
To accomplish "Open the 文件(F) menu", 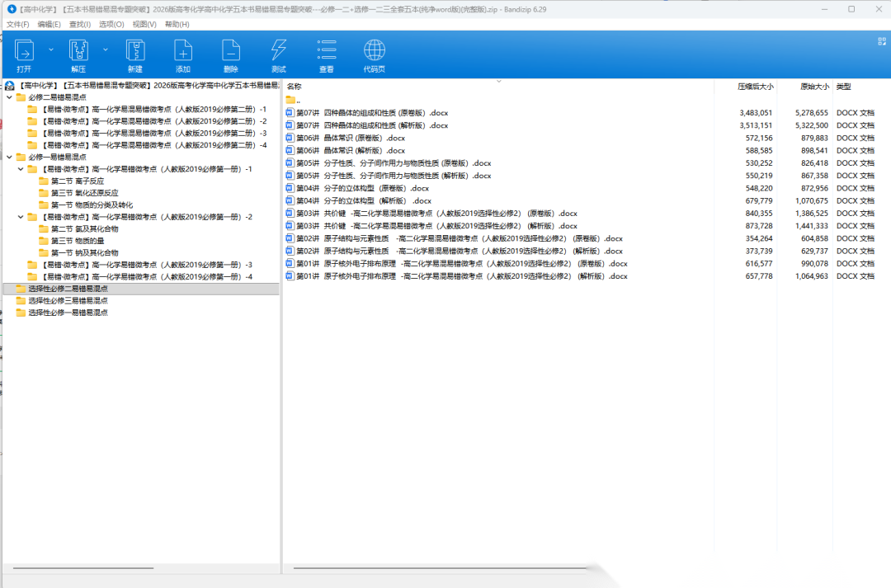I will pos(17,24).
